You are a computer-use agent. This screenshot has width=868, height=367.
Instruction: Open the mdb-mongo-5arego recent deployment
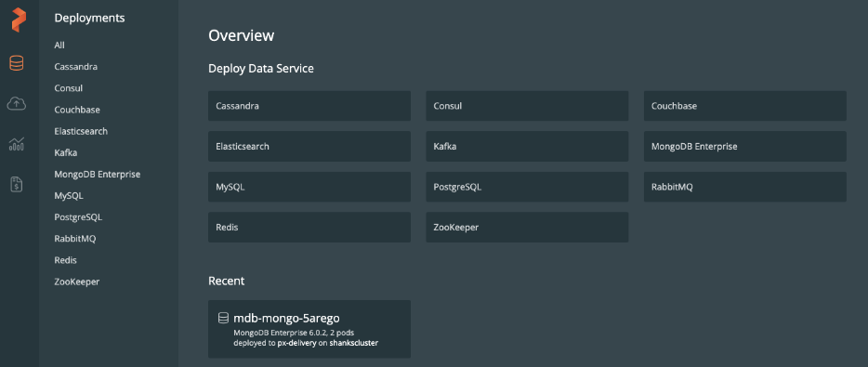pos(309,329)
